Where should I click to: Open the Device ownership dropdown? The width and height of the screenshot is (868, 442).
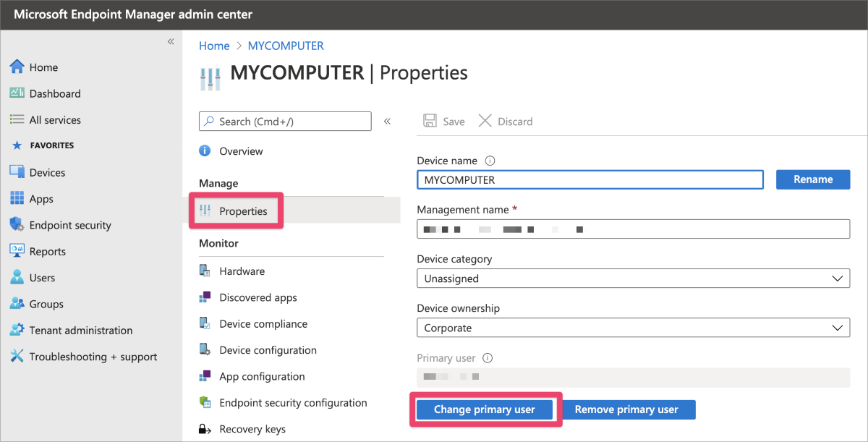[633, 328]
